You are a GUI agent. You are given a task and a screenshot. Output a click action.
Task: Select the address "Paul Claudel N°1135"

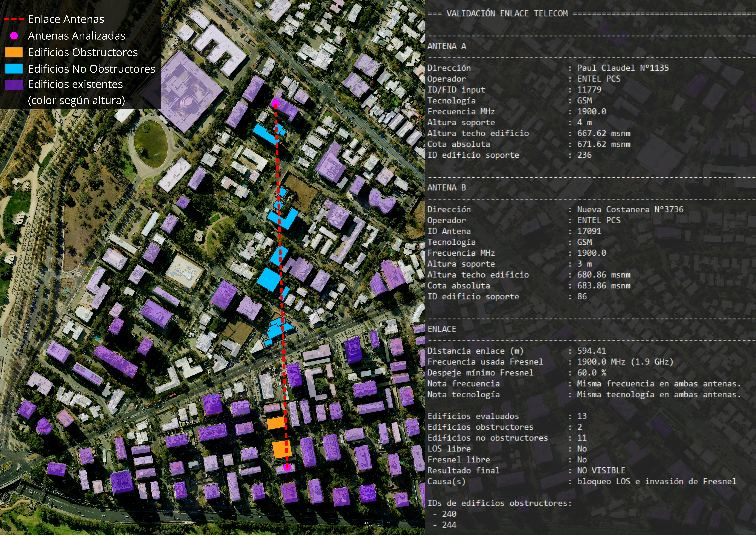pyautogui.click(x=623, y=68)
